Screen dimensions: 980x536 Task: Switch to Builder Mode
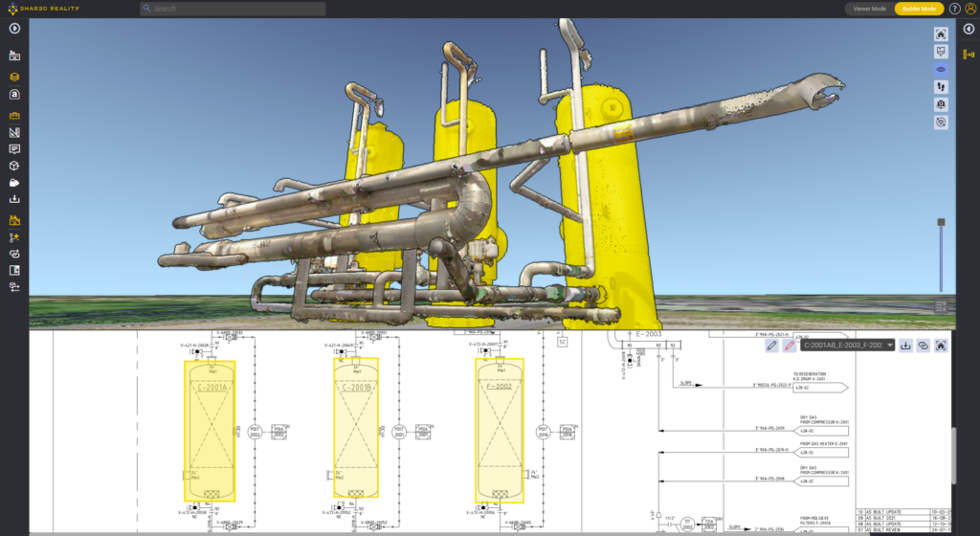point(919,9)
